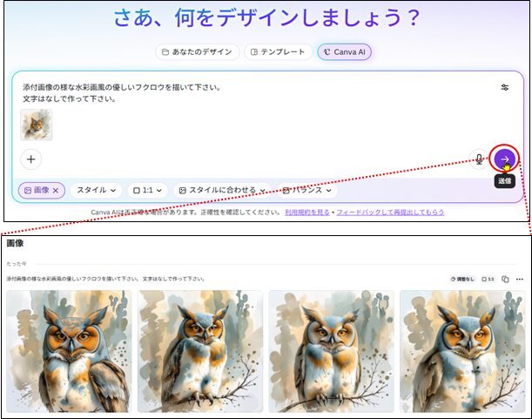Open the 利用規約を見る link
532x419 pixels.
click(306, 212)
